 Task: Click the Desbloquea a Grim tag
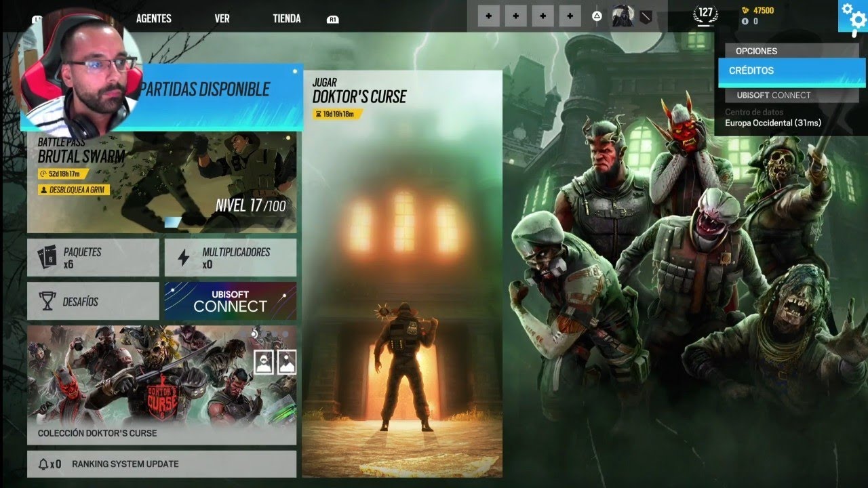(x=74, y=190)
